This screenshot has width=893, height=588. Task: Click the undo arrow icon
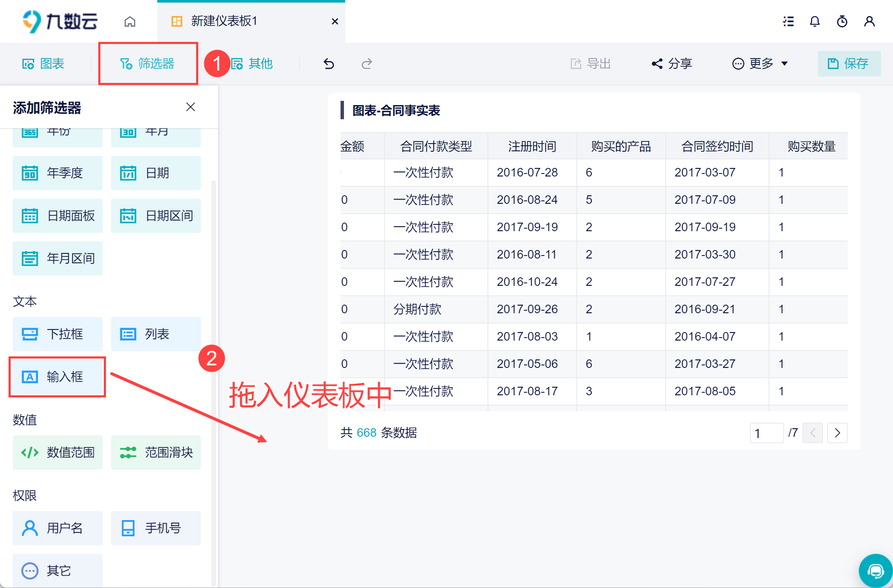tap(329, 64)
